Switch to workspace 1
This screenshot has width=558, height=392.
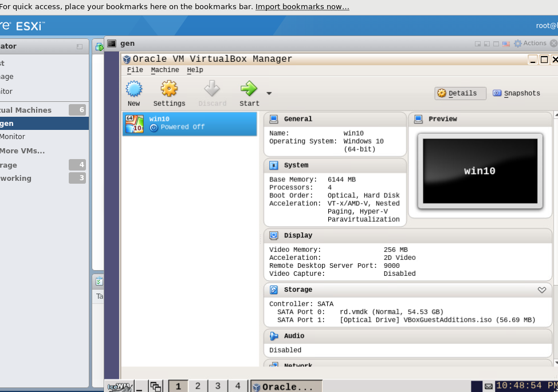pos(178,386)
